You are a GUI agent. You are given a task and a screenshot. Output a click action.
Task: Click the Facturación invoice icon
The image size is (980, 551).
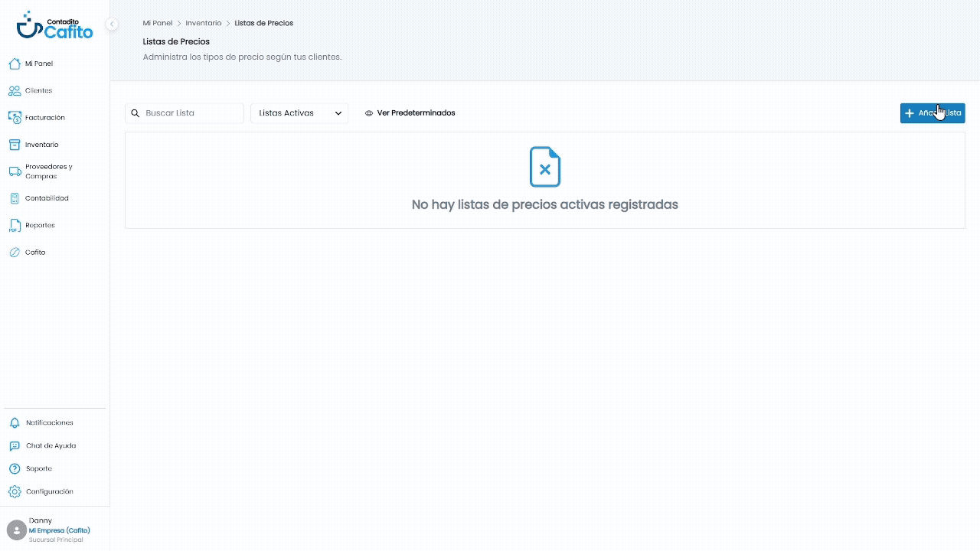(15, 117)
